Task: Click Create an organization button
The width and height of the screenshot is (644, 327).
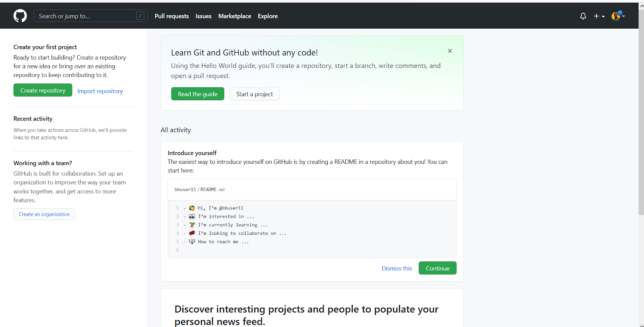Action: tap(44, 214)
